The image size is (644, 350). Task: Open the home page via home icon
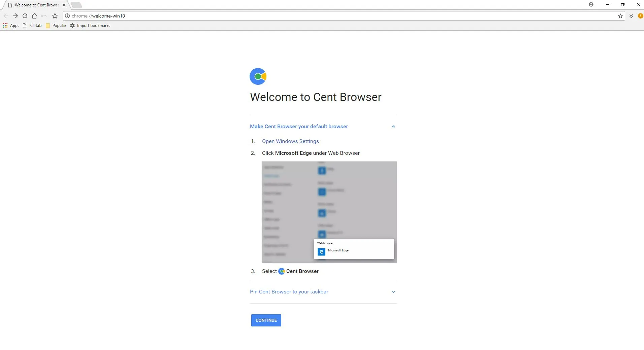pos(34,16)
